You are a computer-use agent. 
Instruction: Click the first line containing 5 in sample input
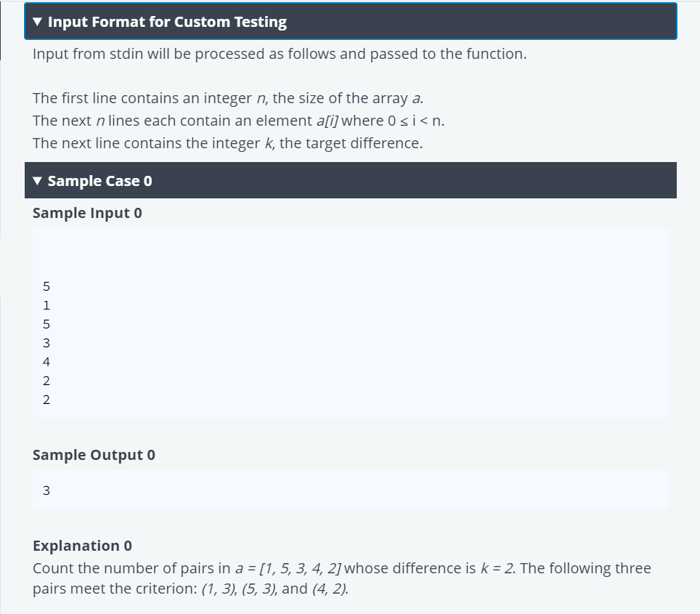[x=46, y=286]
